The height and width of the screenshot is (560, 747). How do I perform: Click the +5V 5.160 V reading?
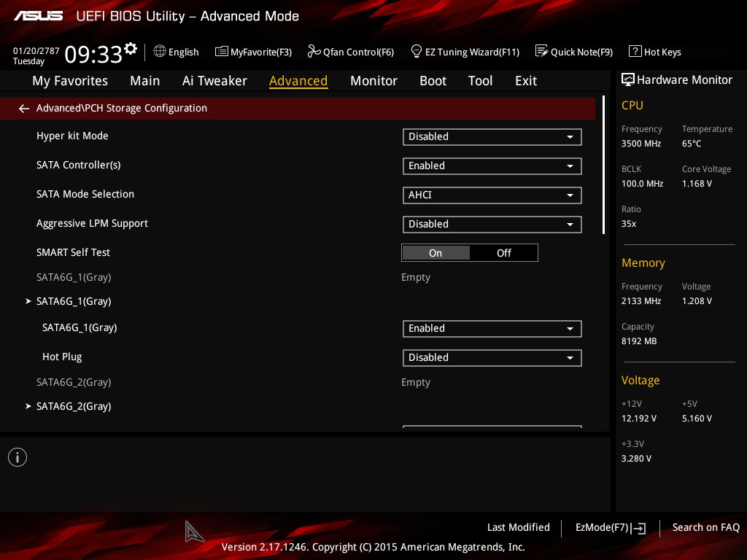coord(697,419)
